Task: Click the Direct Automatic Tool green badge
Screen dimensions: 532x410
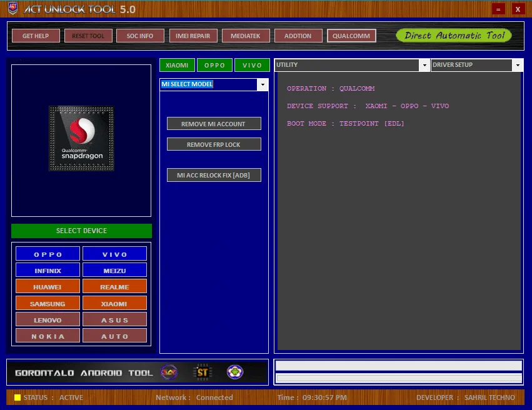Action: click(x=454, y=35)
